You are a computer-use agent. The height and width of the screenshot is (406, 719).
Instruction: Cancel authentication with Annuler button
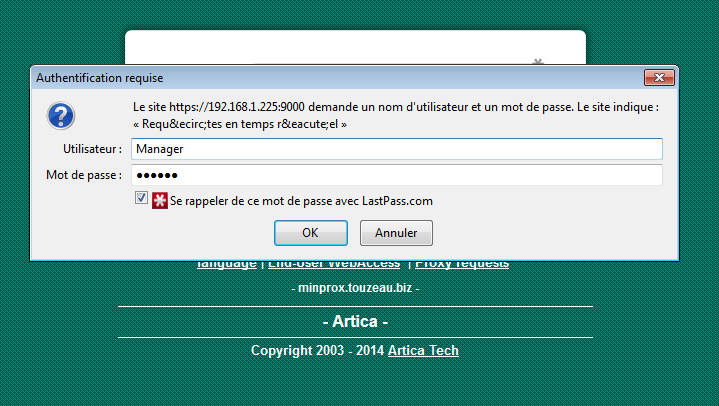tap(396, 232)
